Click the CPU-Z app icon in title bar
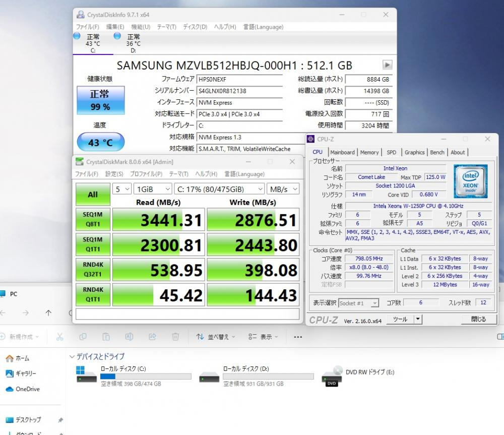The width and height of the screenshot is (504, 435). pos(311,139)
